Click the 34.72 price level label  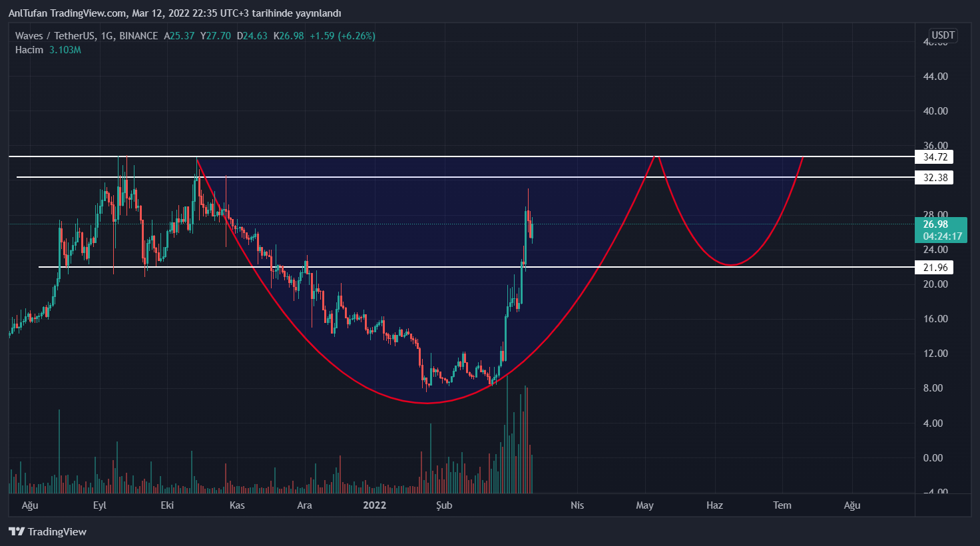(x=935, y=157)
